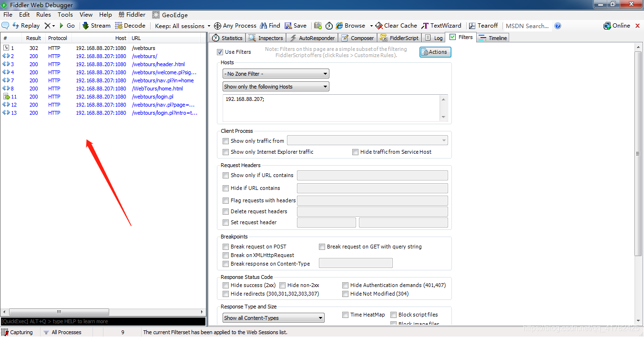
Task: Check Show only if URL contains
Action: (226, 175)
